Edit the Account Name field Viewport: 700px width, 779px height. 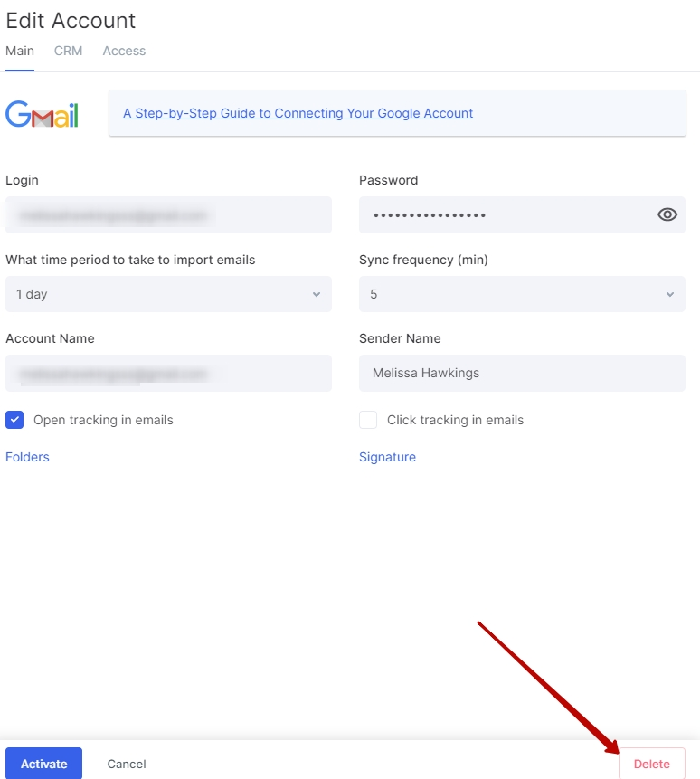pos(168,373)
